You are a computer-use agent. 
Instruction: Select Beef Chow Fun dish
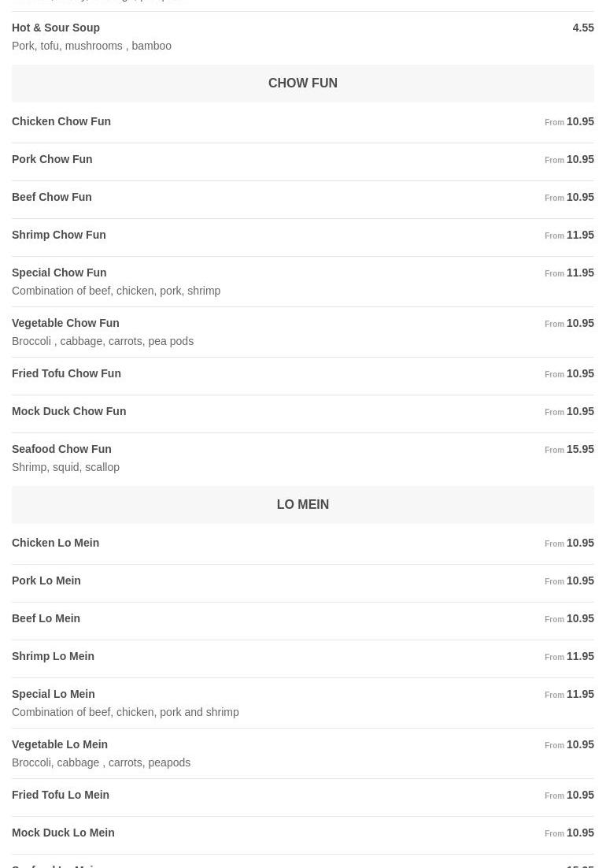click(52, 197)
